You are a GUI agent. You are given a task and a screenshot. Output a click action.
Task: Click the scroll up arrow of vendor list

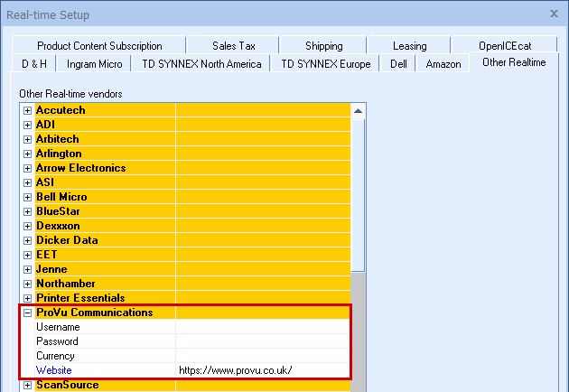[358, 111]
